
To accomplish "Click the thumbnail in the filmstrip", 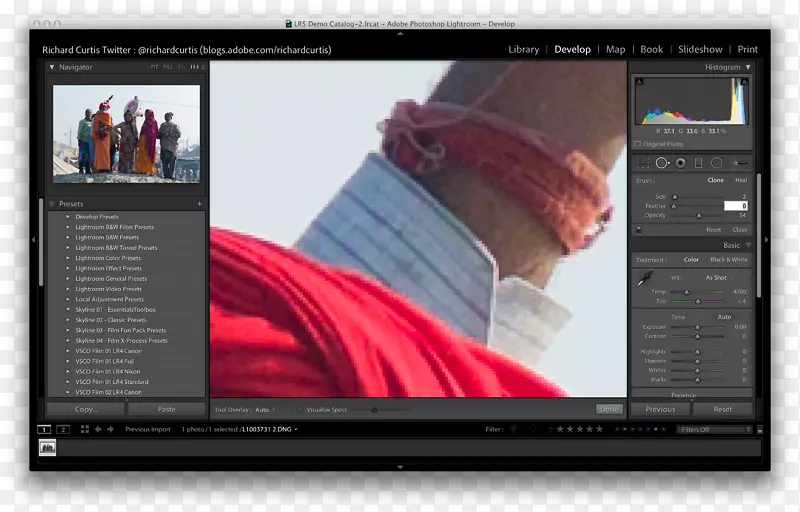I will coord(48,448).
